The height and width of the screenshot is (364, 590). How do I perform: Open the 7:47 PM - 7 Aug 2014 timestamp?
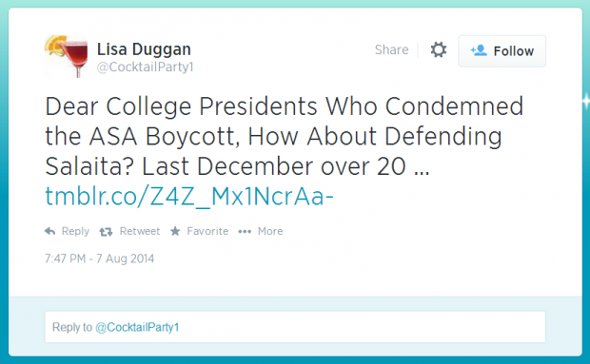pos(99,259)
